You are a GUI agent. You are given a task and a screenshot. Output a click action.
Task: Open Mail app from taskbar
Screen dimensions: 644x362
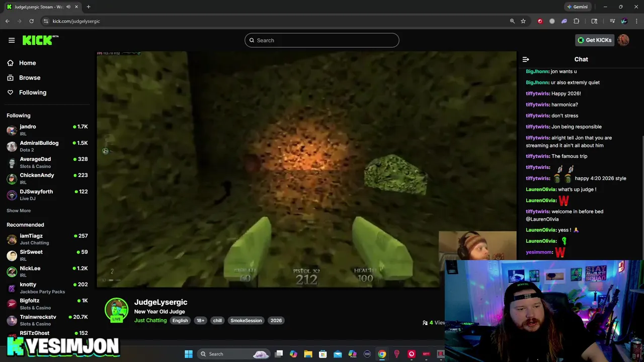click(338, 354)
